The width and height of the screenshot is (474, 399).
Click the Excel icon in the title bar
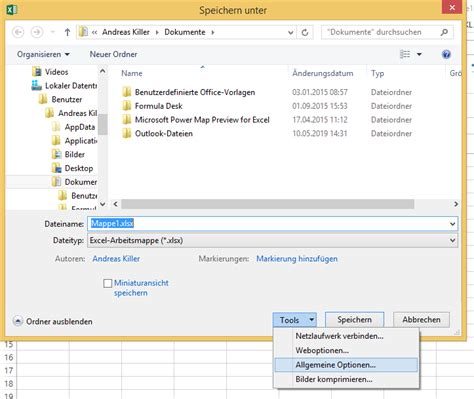12,9
